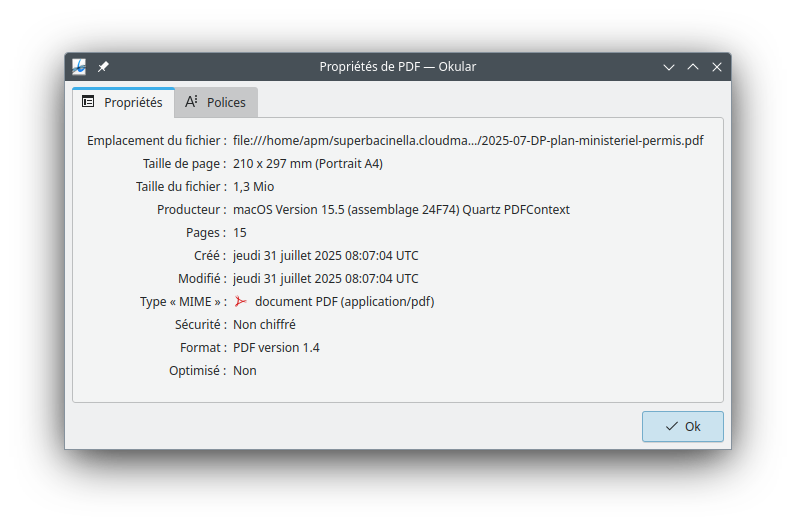796x526 pixels.
Task: Click the file location path text
Action: pyautogui.click(x=468, y=140)
